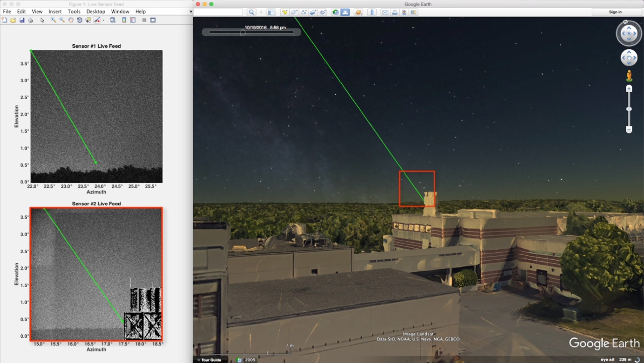Open the Edit menu in MATLAB figure
644x363 pixels.
21,11
